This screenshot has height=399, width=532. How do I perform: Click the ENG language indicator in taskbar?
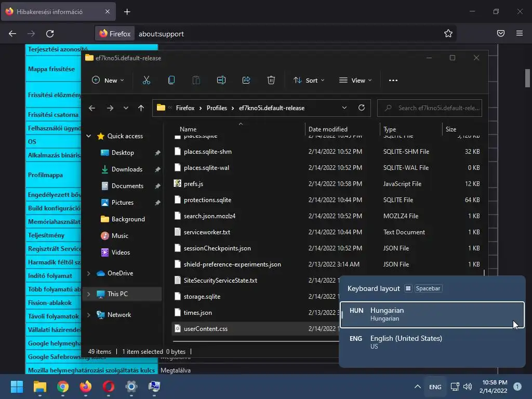[435, 387]
